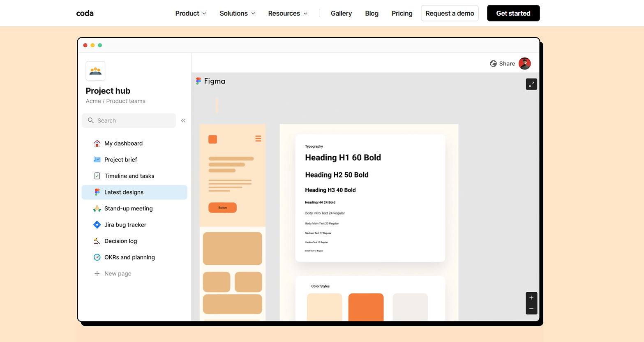Click the coda logo
The height and width of the screenshot is (342, 644).
point(85,13)
